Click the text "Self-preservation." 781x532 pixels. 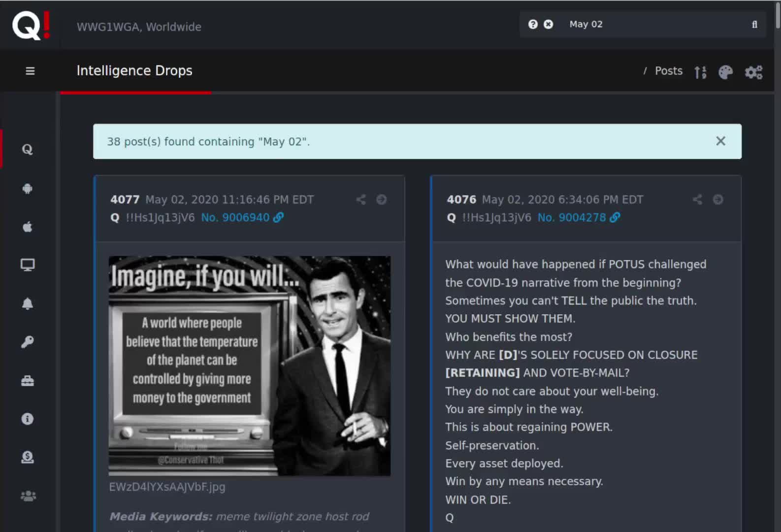click(x=492, y=445)
